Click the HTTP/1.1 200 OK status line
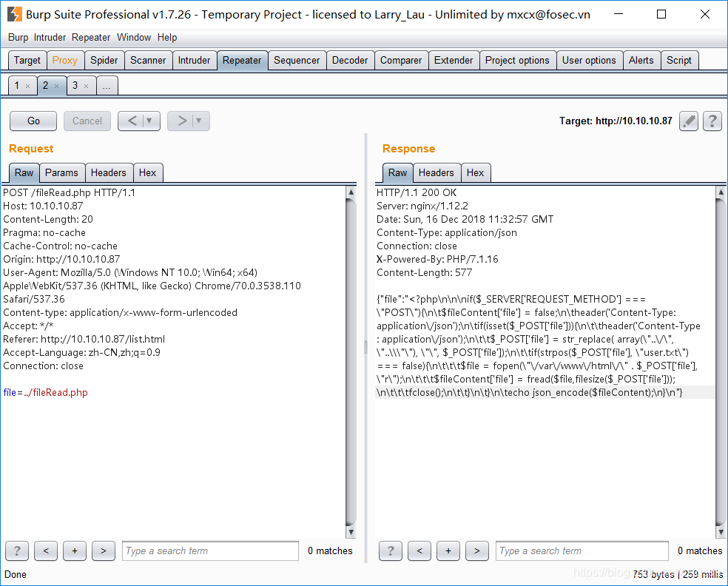728x586 pixels. coord(417,192)
